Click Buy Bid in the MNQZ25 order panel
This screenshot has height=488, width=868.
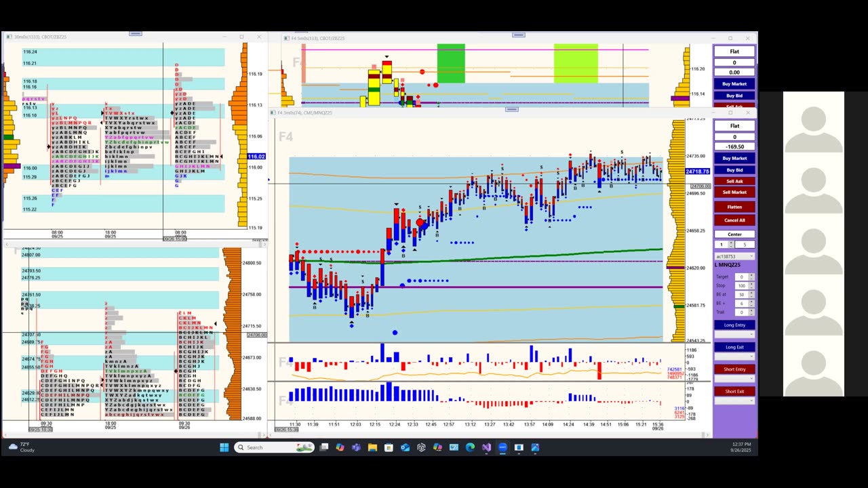734,170
